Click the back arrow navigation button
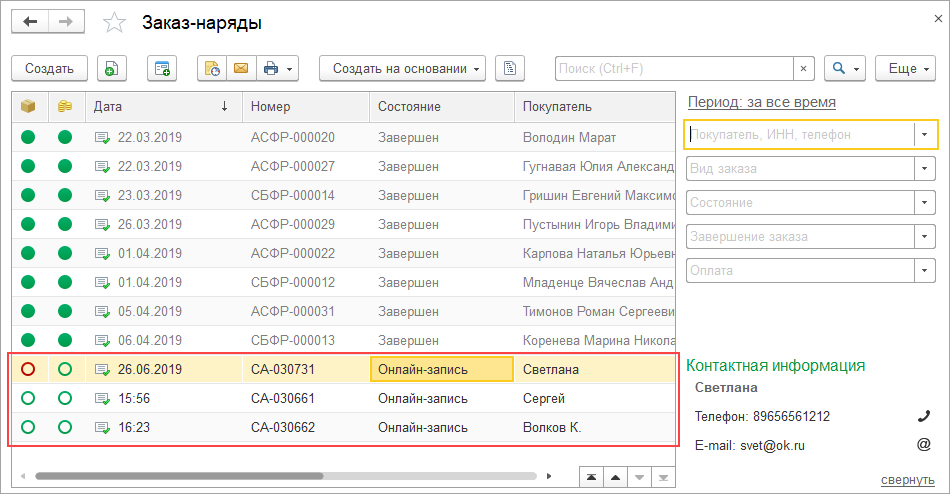 (30, 22)
